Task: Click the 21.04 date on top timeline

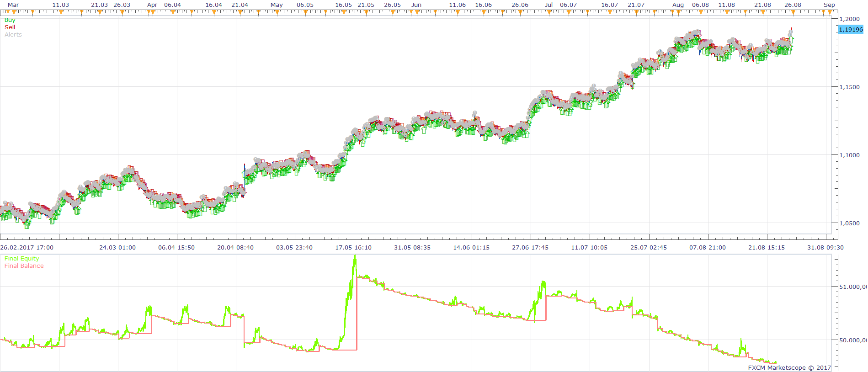Action: (x=240, y=5)
